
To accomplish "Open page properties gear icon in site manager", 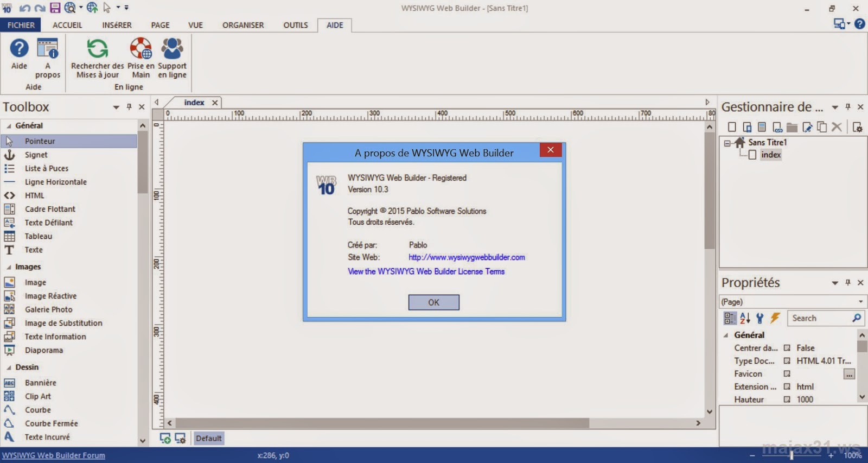I will pyautogui.click(x=857, y=127).
